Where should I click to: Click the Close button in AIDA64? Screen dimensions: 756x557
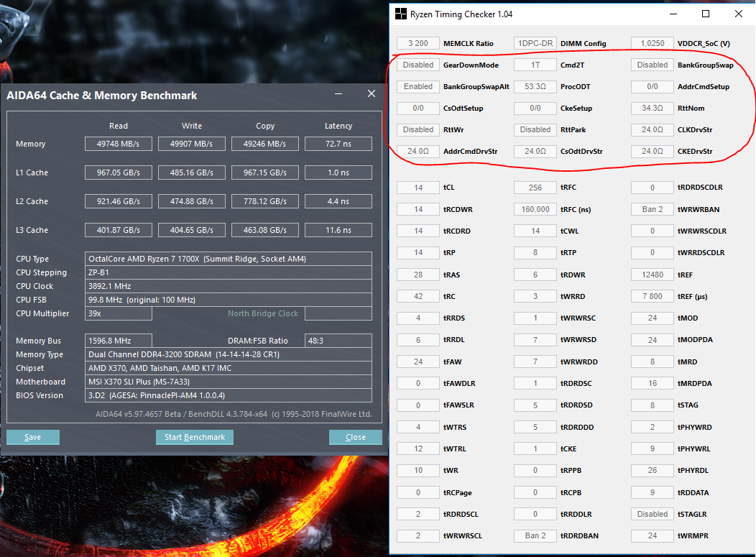[356, 437]
